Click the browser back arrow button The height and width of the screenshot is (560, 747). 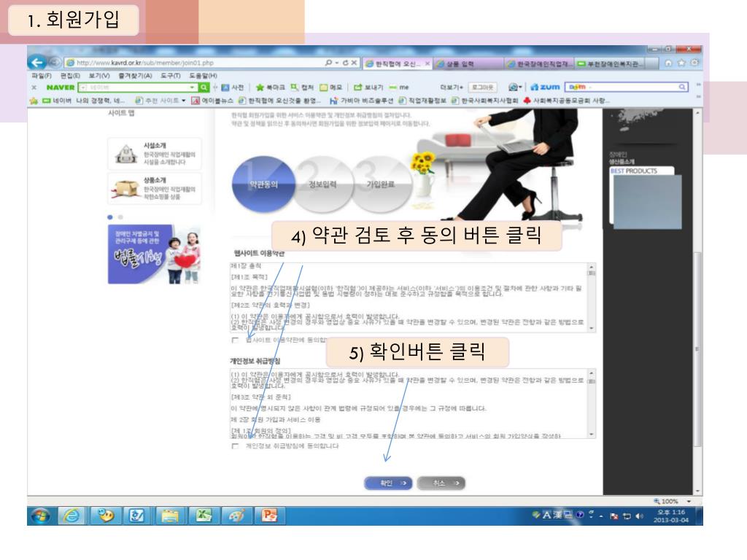tap(36, 62)
